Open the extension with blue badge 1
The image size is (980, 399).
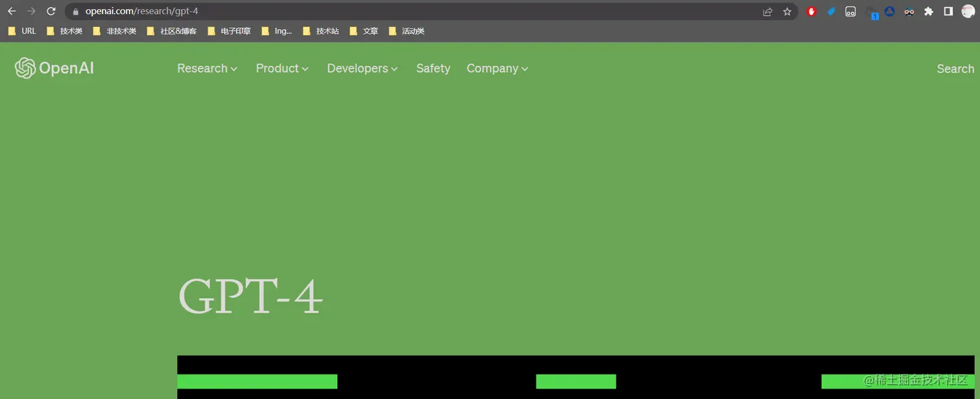[872, 12]
